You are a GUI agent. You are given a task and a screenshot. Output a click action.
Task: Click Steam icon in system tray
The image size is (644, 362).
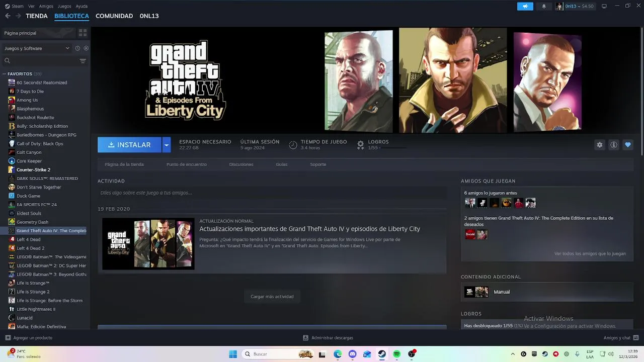(x=545, y=354)
